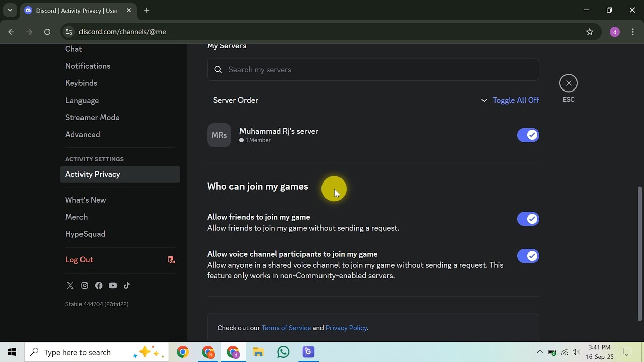Click the Windows taskbar search box

tap(96, 352)
